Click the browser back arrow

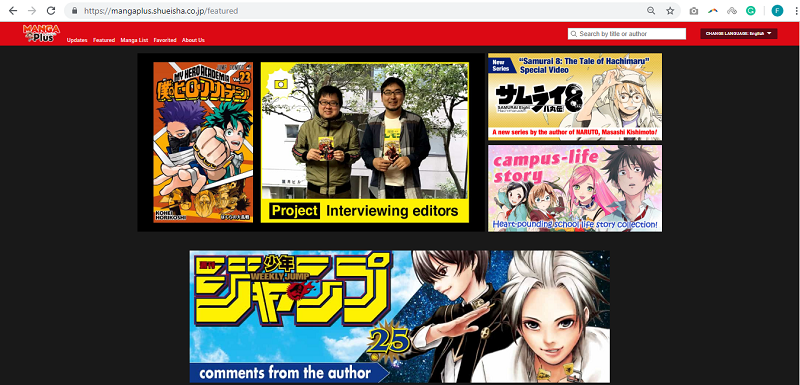(x=13, y=11)
